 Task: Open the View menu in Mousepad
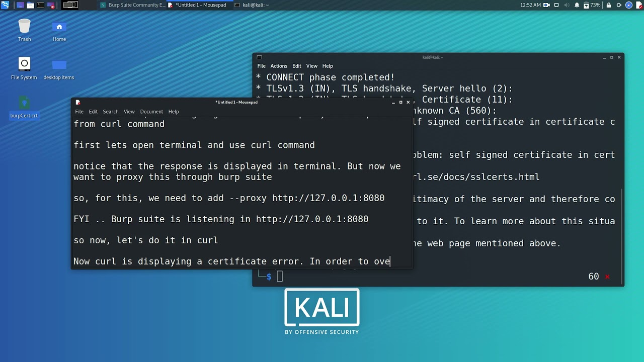(x=129, y=112)
